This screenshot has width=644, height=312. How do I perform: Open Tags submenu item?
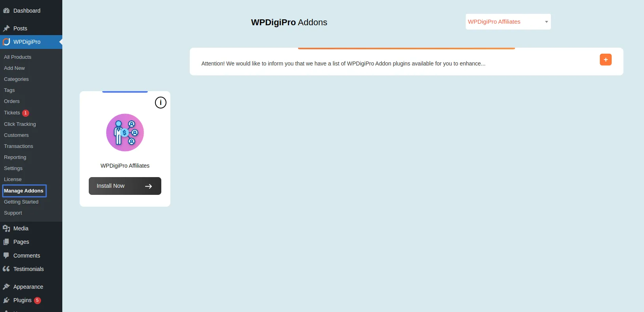[x=9, y=90]
